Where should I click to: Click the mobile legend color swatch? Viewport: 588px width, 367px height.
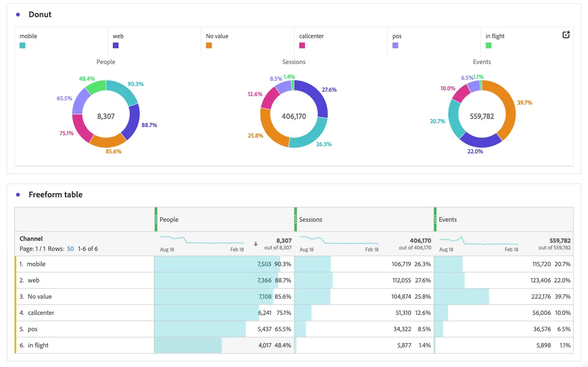[22, 45]
